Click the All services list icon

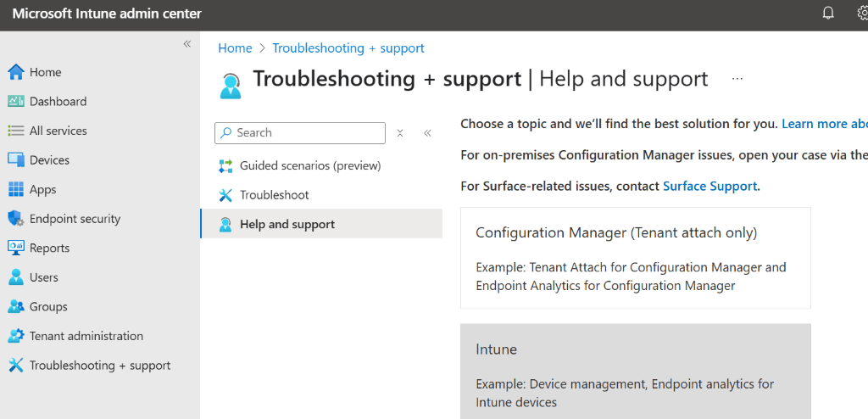(16, 131)
